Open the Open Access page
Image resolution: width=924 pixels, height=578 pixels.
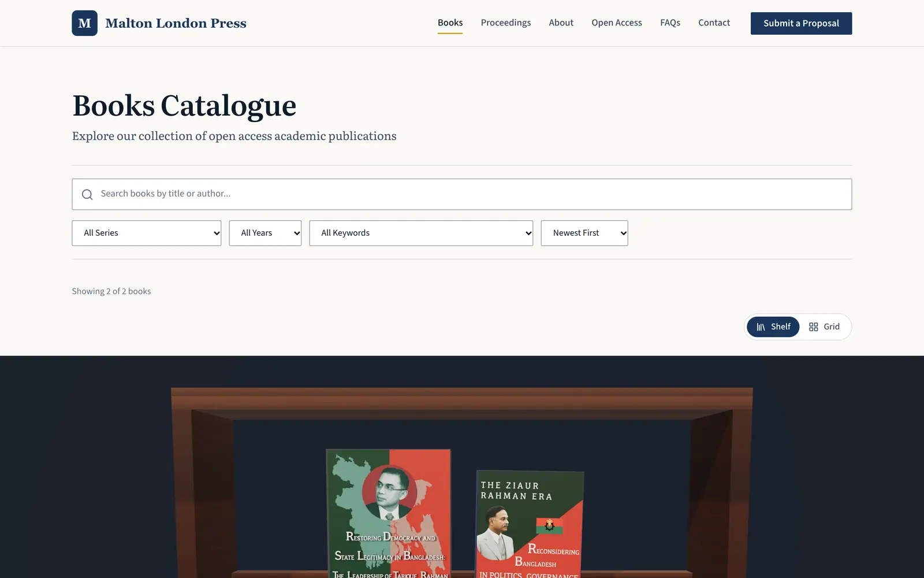tap(617, 23)
